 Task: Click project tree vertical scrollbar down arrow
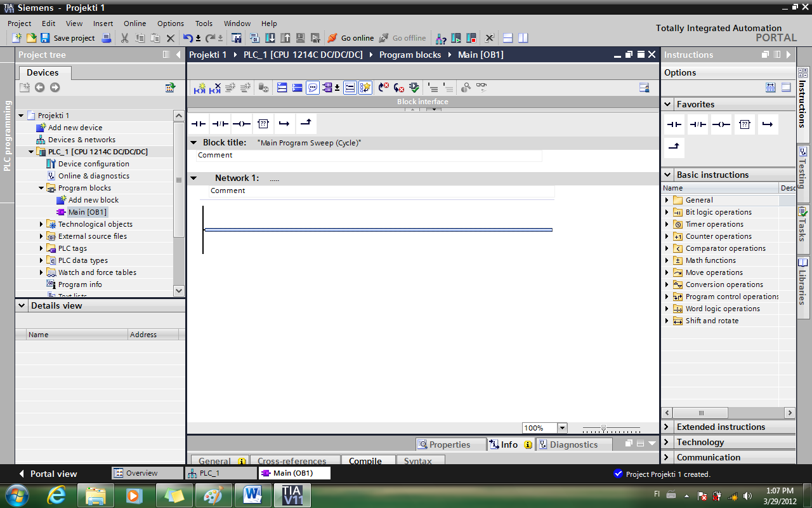coord(178,290)
